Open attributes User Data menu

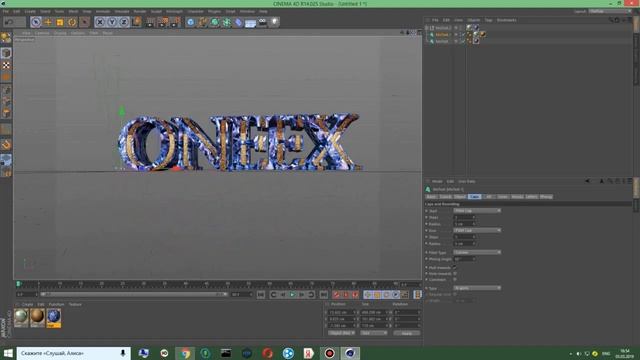point(467,181)
